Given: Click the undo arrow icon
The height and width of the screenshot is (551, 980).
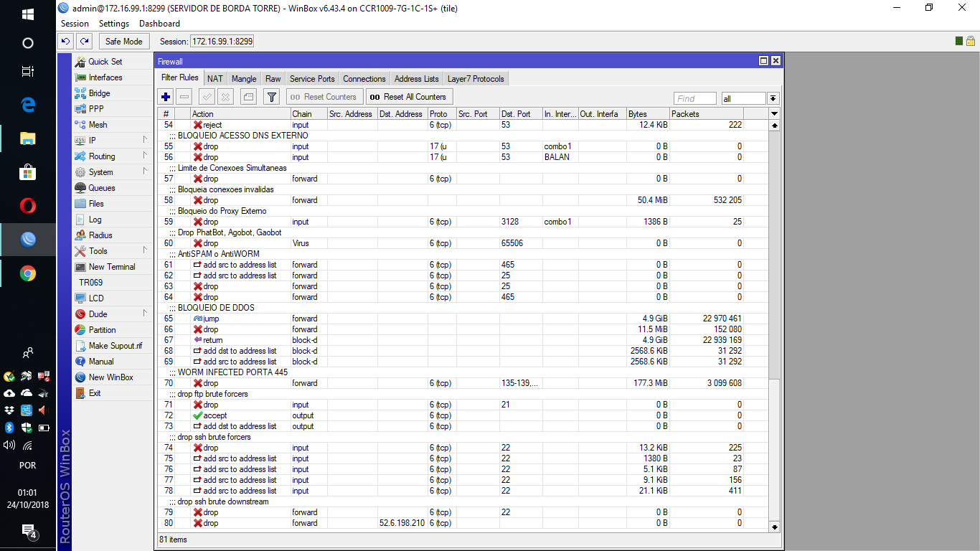Looking at the screenshot, I should pos(66,42).
